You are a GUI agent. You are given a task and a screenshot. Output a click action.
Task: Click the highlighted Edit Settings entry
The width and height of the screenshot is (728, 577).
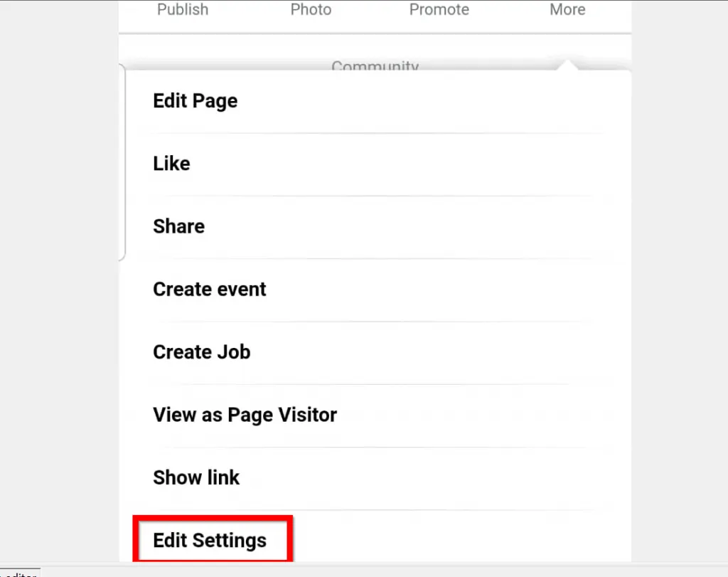[x=209, y=540]
